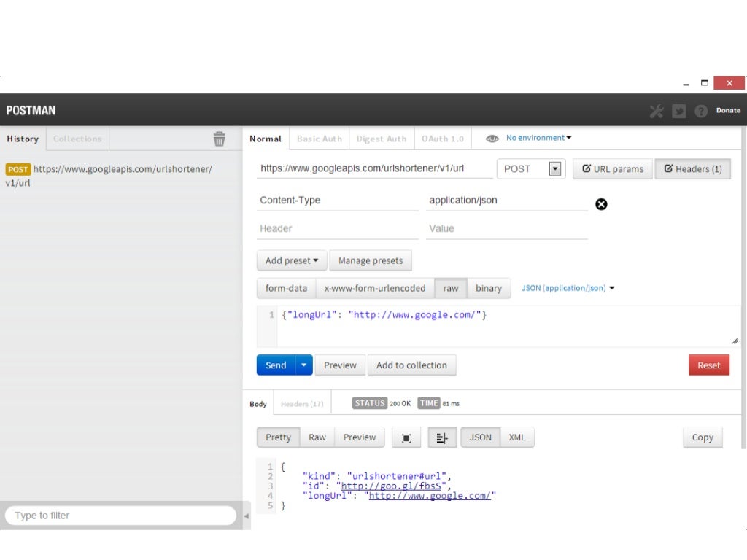Image resolution: width=747 pixels, height=560 pixels.
Task: Choose raw body type
Action: coord(451,288)
